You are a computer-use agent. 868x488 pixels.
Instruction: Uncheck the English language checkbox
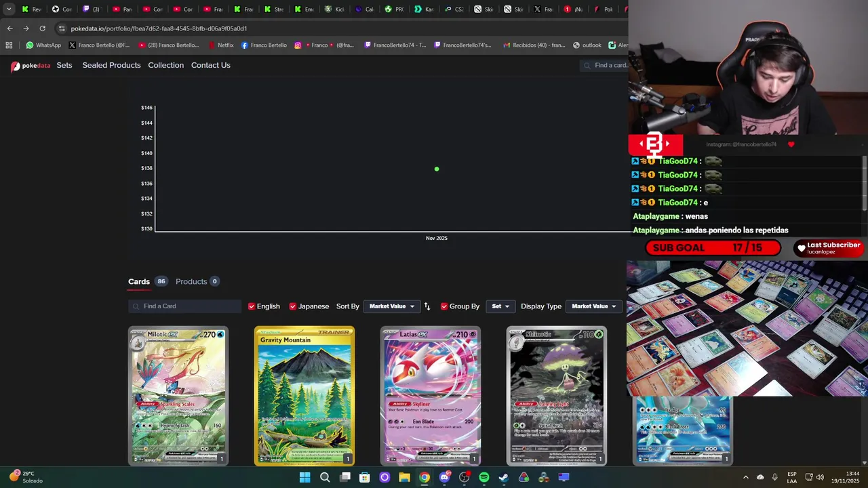point(252,306)
